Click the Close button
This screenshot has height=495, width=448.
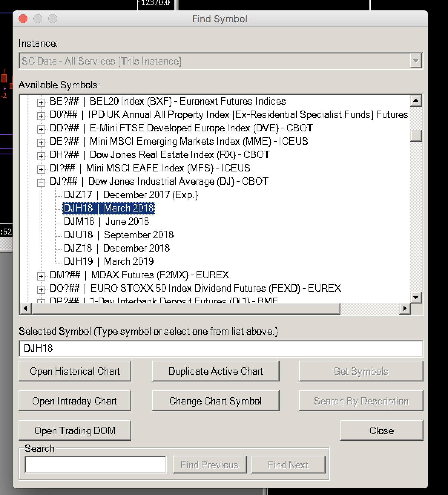tap(382, 430)
